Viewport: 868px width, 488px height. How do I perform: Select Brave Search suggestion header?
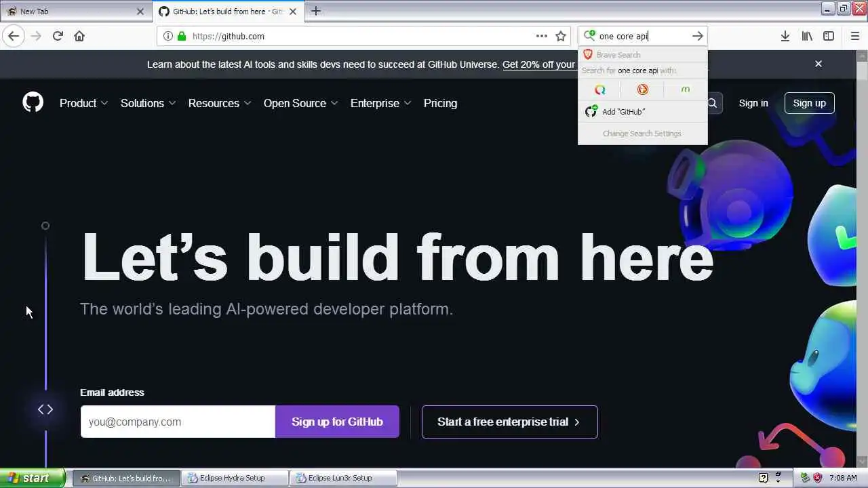[x=642, y=55]
